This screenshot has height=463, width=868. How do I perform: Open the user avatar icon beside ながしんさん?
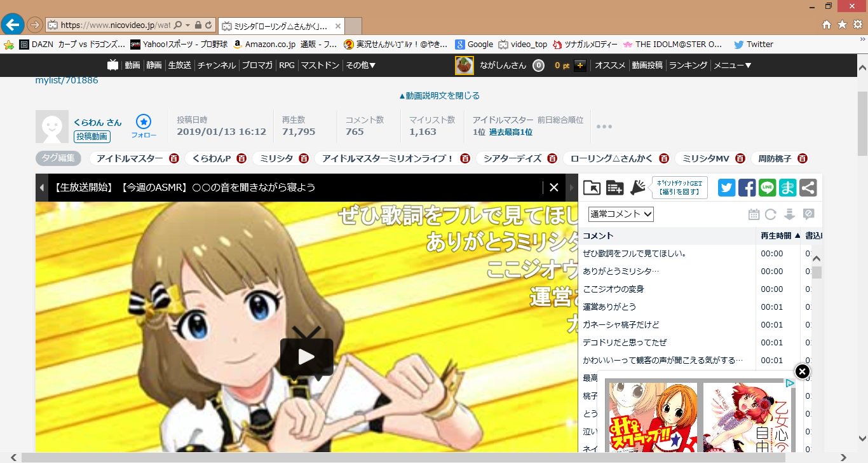[x=465, y=65]
